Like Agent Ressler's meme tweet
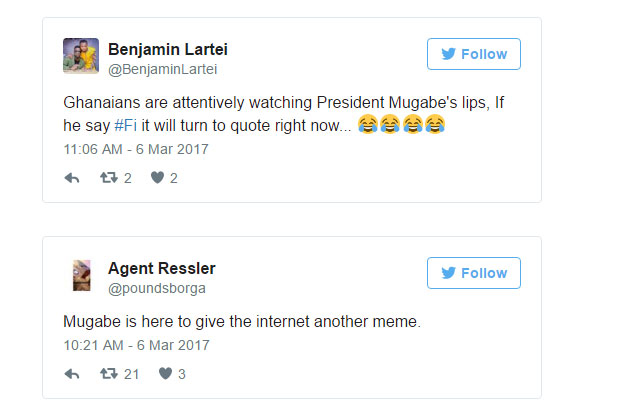Image resolution: width=636 pixels, height=414 pixels. 165,374
